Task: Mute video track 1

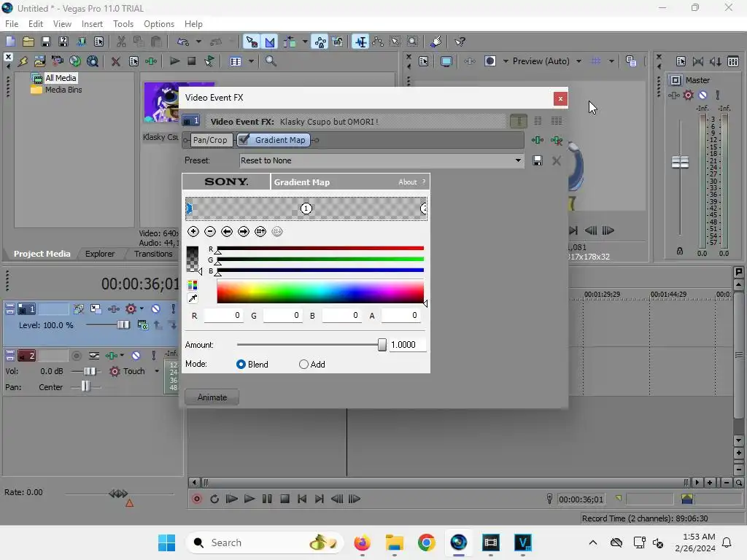Action: [155, 309]
